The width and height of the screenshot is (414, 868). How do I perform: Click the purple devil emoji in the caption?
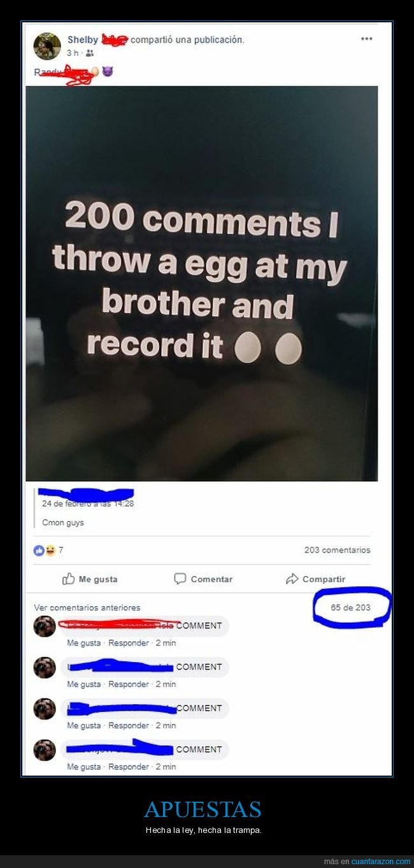point(108,71)
